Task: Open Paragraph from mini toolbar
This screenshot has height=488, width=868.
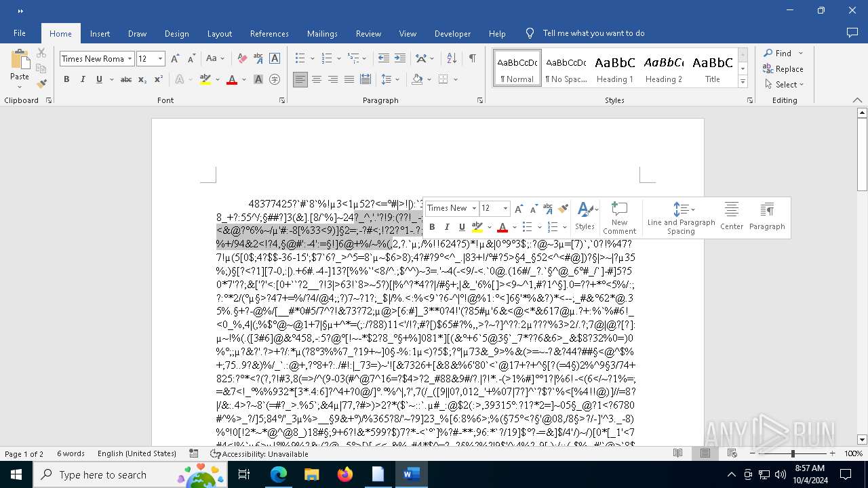Action: click(x=767, y=218)
